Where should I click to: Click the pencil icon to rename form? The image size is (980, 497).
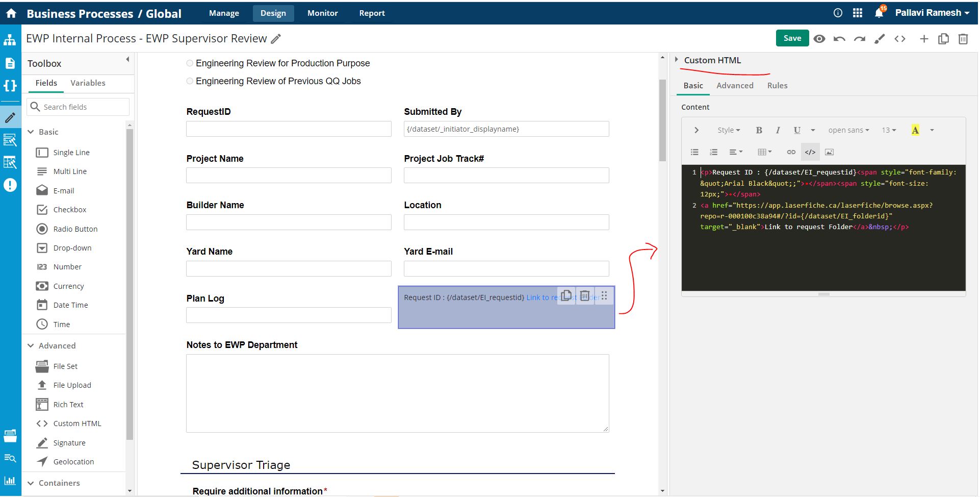click(x=276, y=39)
